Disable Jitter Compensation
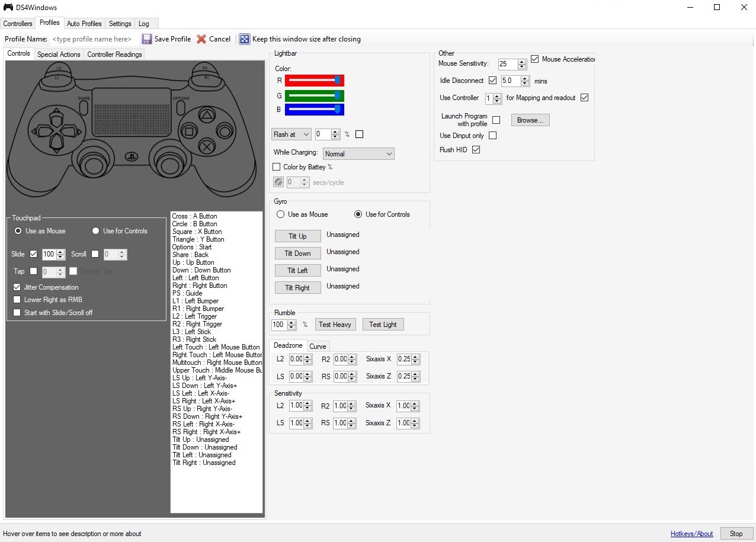Viewport: 756px width, 542px height. (x=17, y=287)
